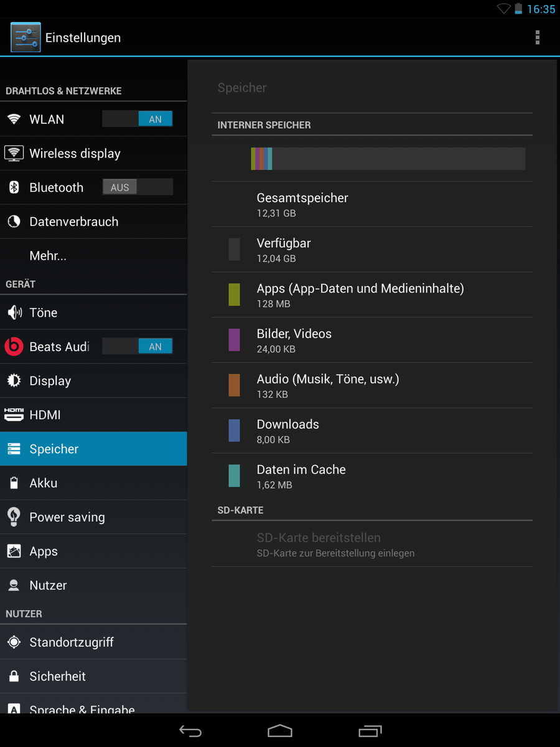Click the dark gray Verfügbar swatch
This screenshot has height=747, width=560.
tap(234, 249)
